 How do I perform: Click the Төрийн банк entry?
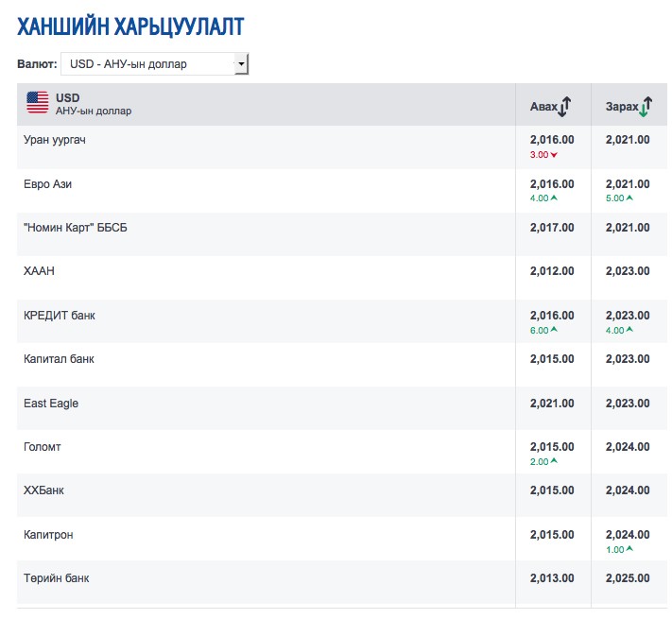(56, 578)
